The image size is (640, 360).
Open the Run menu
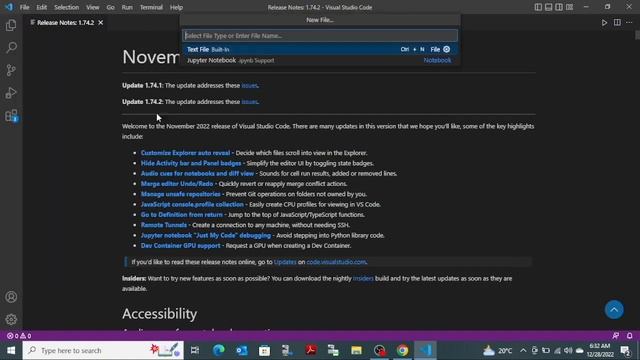tap(127, 7)
